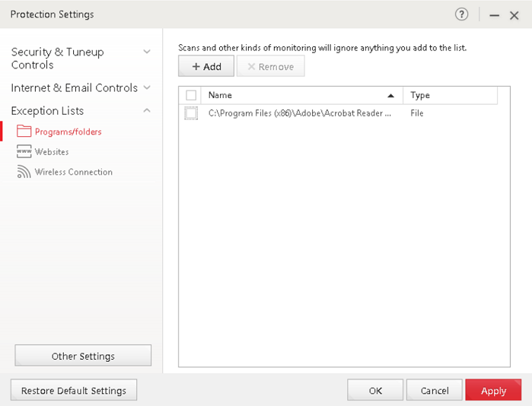This screenshot has height=406, width=532.
Task: Click the Wireless Connection signal icon
Action: click(x=24, y=172)
